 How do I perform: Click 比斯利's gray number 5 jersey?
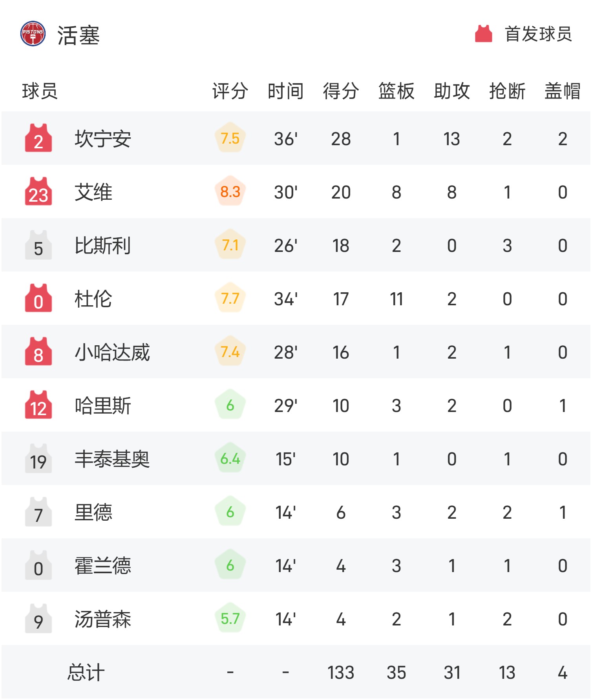[x=38, y=244]
